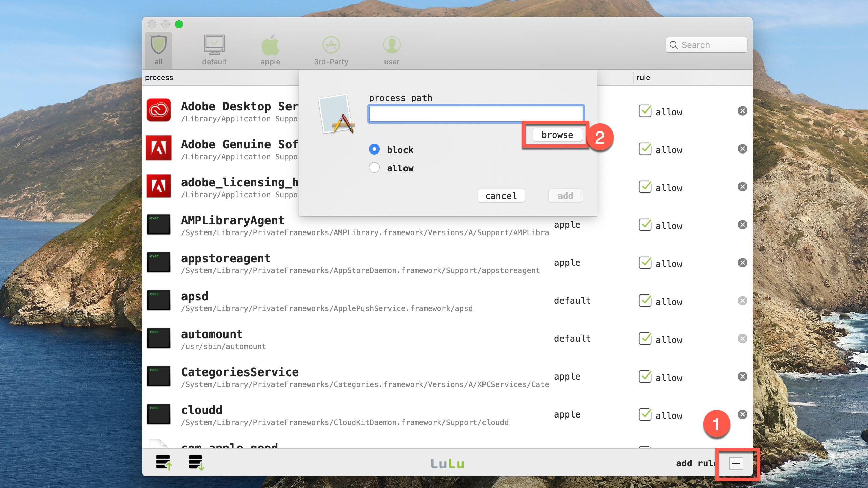Click the cancel button in dialog

click(x=501, y=196)
